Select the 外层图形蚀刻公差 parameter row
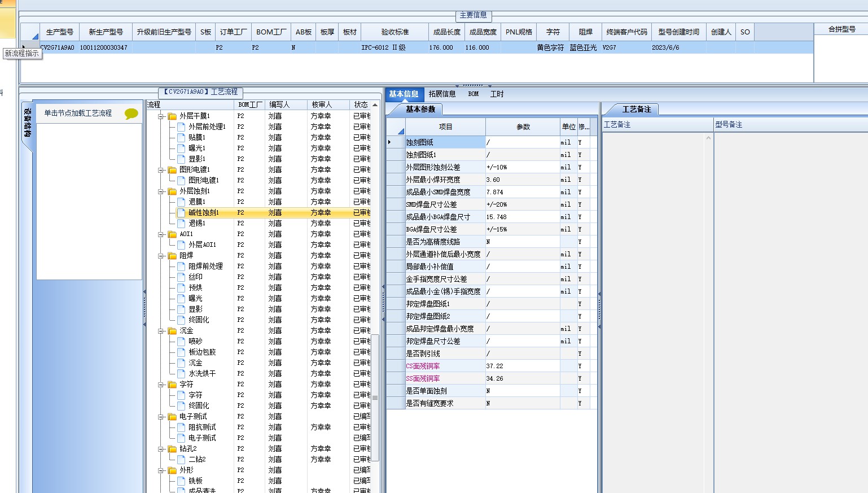Image resolution: width=868 pixels, height=493 pixels. tap(491, 167)
